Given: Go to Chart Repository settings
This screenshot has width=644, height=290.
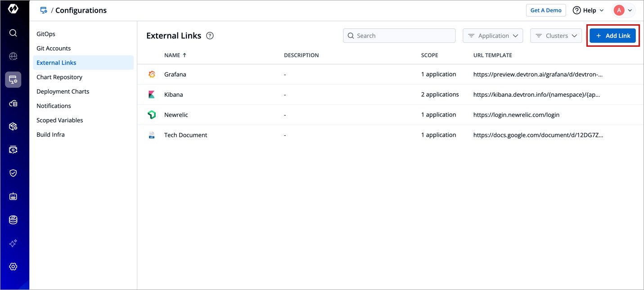Looking at the screenshot, I should click(x=59, y=77).
